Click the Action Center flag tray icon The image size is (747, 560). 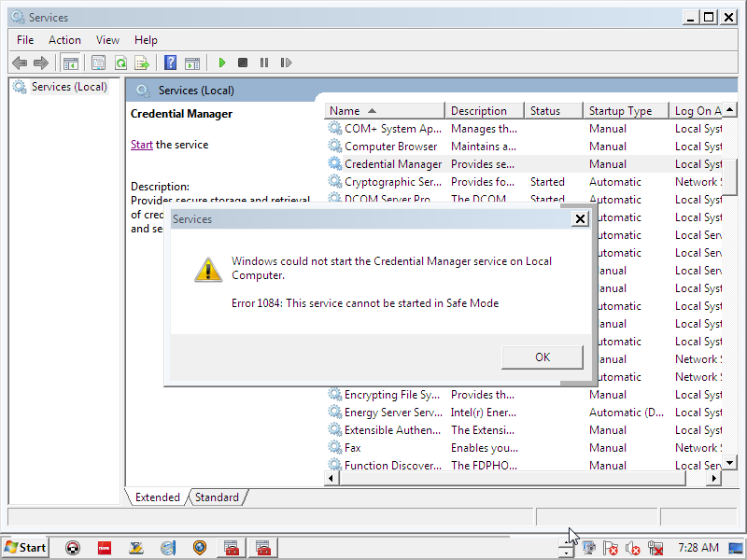611,548
